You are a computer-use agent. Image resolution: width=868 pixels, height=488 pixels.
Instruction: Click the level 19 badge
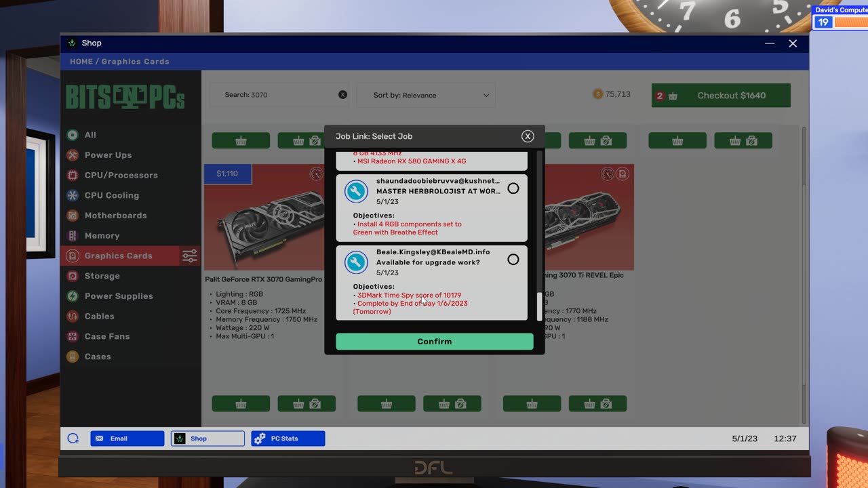point(823,22)
